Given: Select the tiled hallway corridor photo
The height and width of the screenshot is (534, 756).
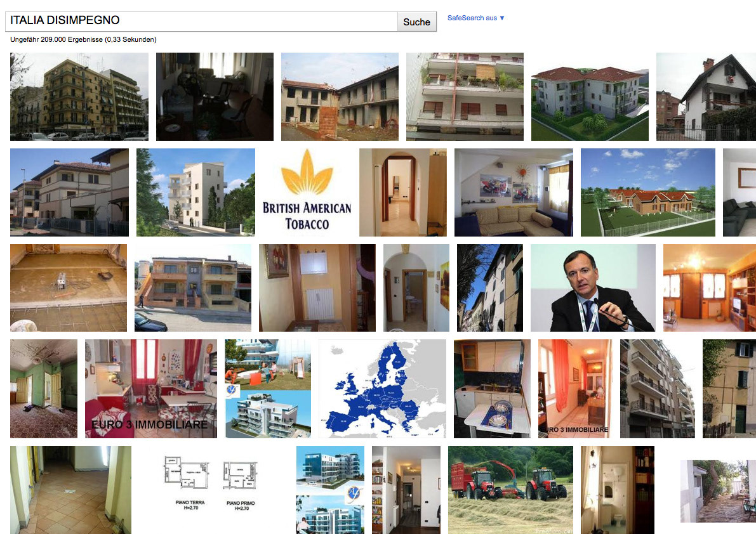Looking at the screenshot, I should pos(70,490).
